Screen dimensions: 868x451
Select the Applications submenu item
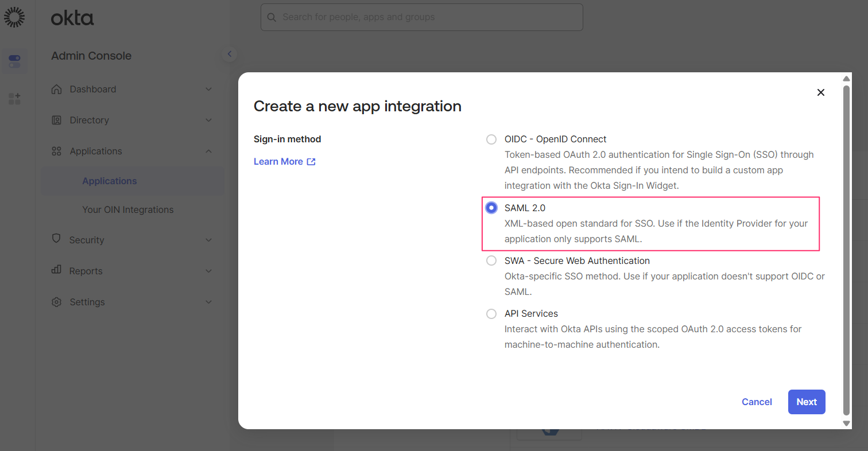[x=109, y=181]
